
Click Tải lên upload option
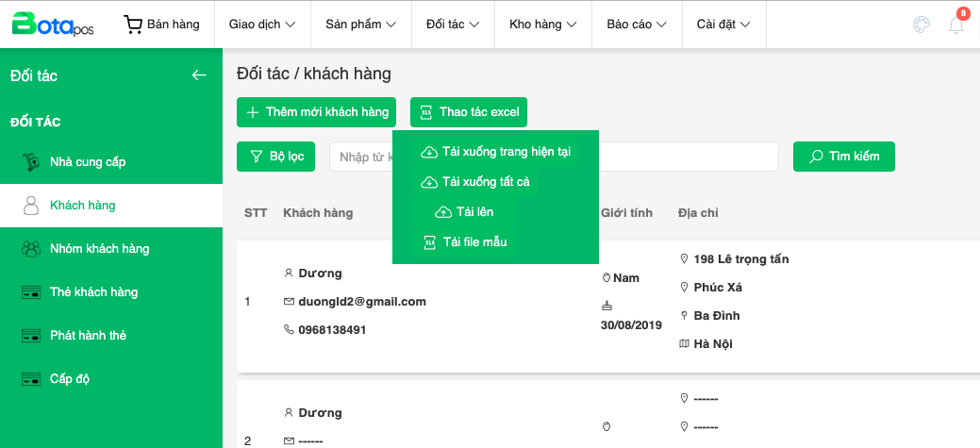465,212
